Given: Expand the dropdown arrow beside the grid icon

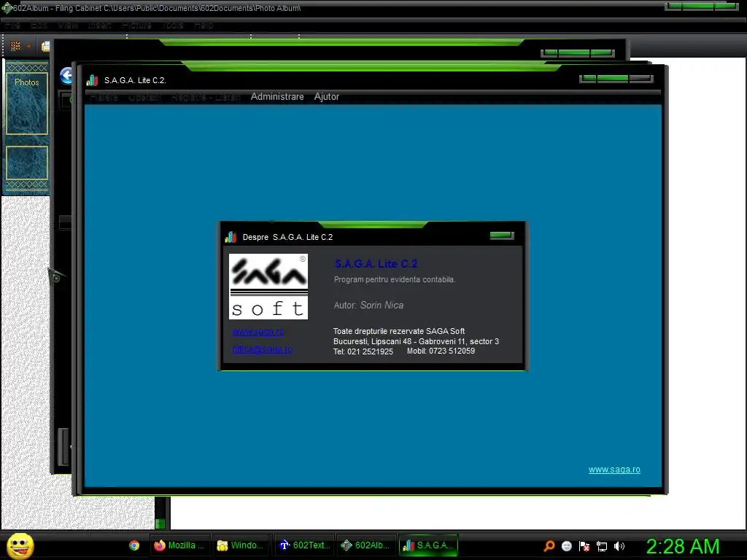Looking at the screenshot, I should click(28, 46).
